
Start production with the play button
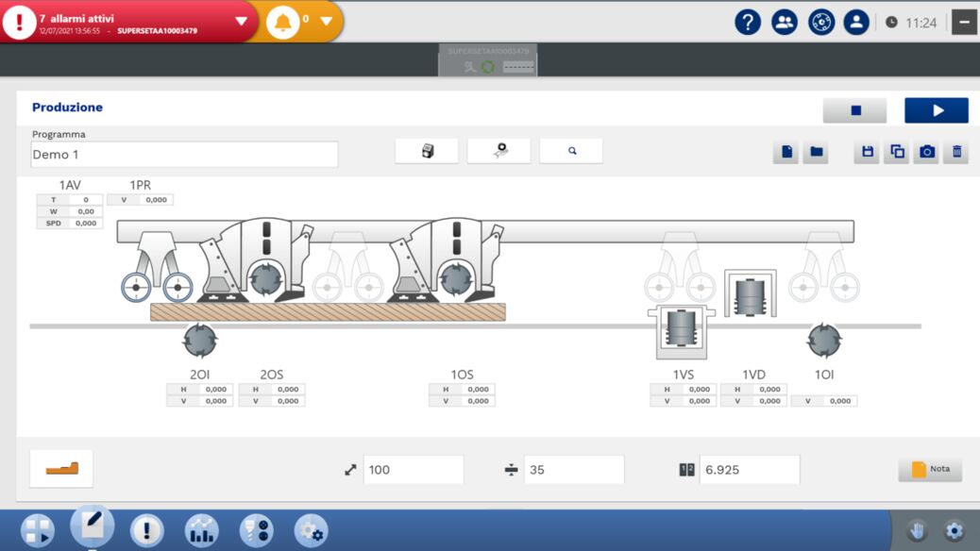[936, 110]
